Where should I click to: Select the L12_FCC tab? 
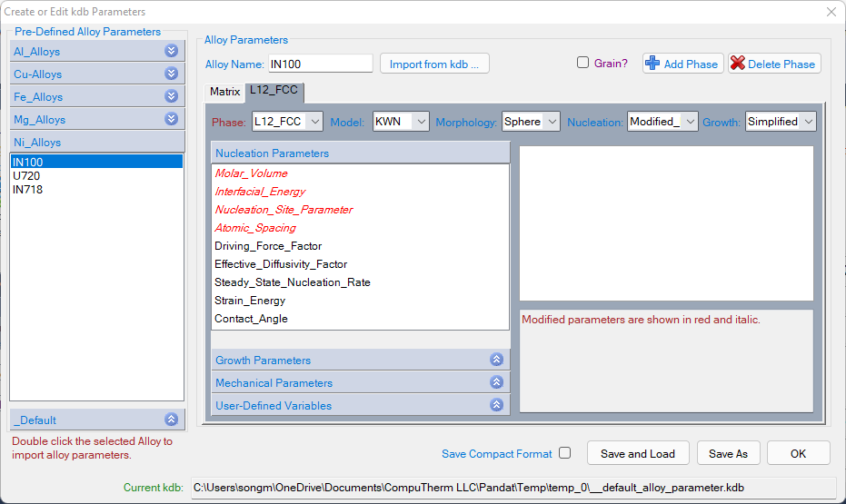[274, 92]
